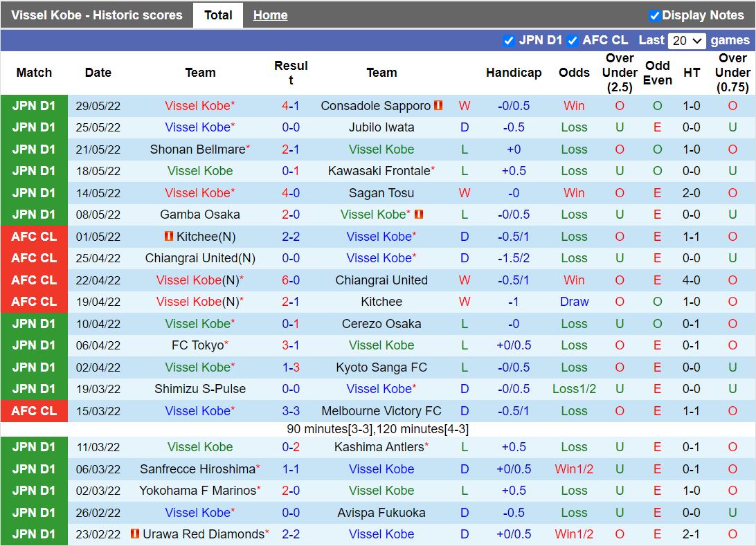Click the Loss1/2 odds result
Viewport: 756px width, 546px height.
574,388
